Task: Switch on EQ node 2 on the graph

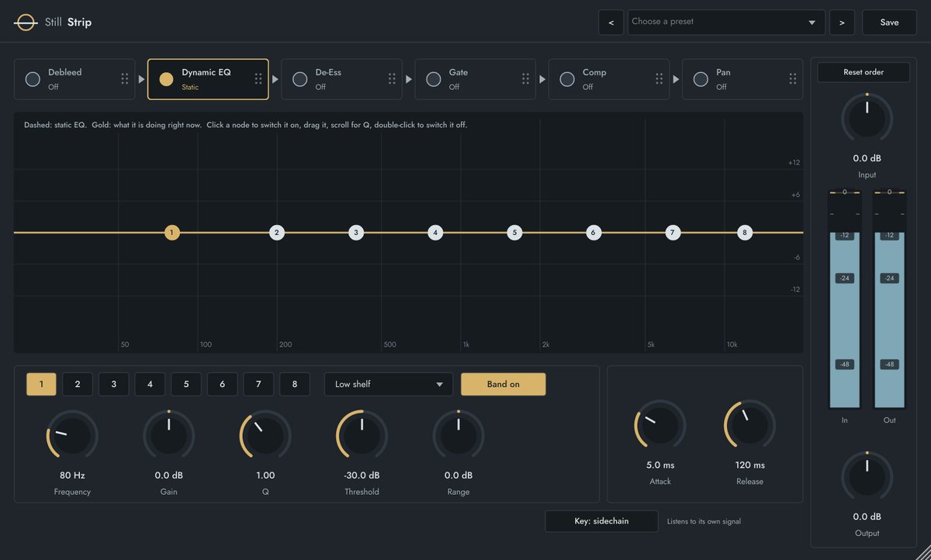Action: [x=277, y=232]
